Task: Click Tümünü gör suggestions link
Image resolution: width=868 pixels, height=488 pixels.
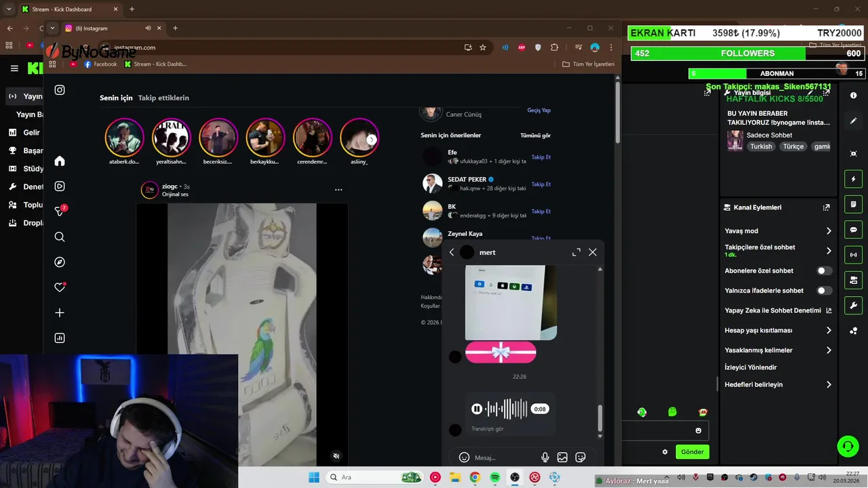Action: (536, 136)
